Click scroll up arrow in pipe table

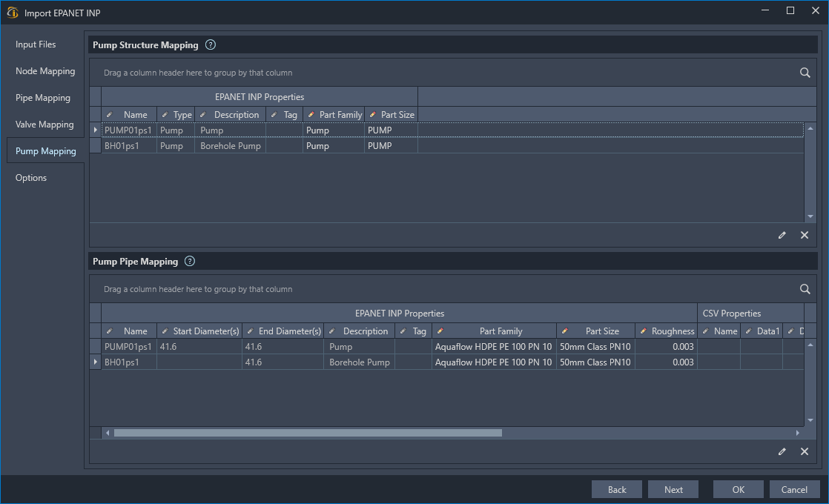point(810,345)
